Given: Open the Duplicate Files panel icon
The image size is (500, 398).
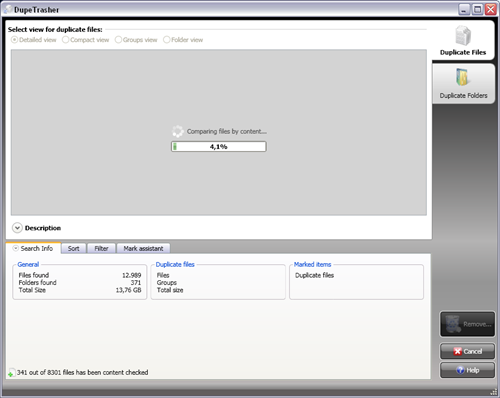Looking at the screenshot, I should (x=463, y=36).
